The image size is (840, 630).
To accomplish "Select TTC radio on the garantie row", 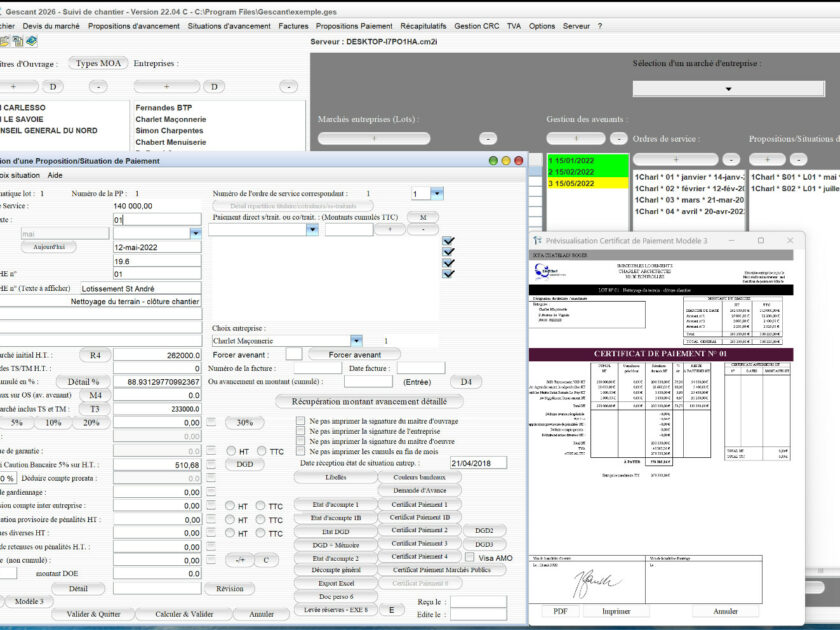I will [x=261, y=451].
